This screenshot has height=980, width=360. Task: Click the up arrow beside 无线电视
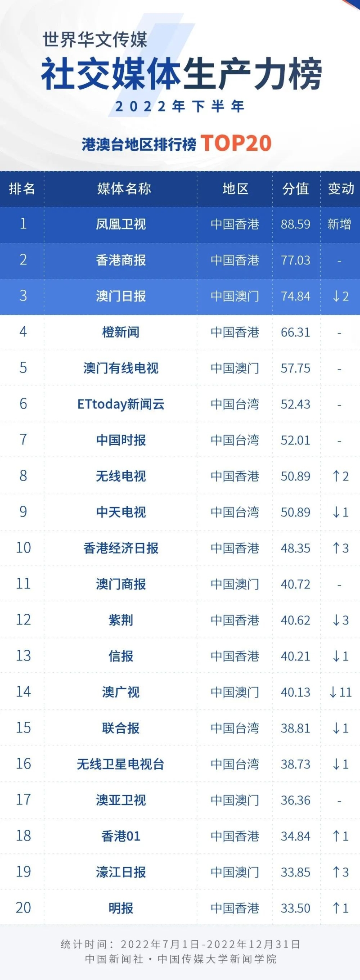[336, 476]
